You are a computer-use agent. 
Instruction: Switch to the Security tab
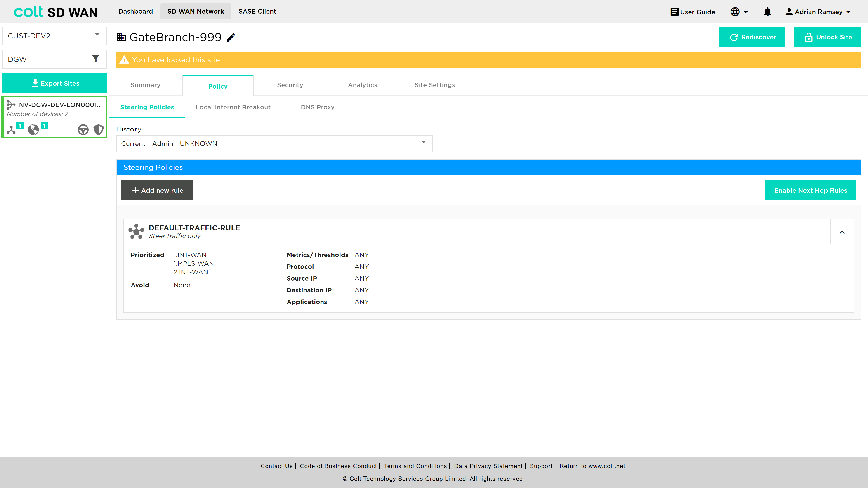pos(290,85)
